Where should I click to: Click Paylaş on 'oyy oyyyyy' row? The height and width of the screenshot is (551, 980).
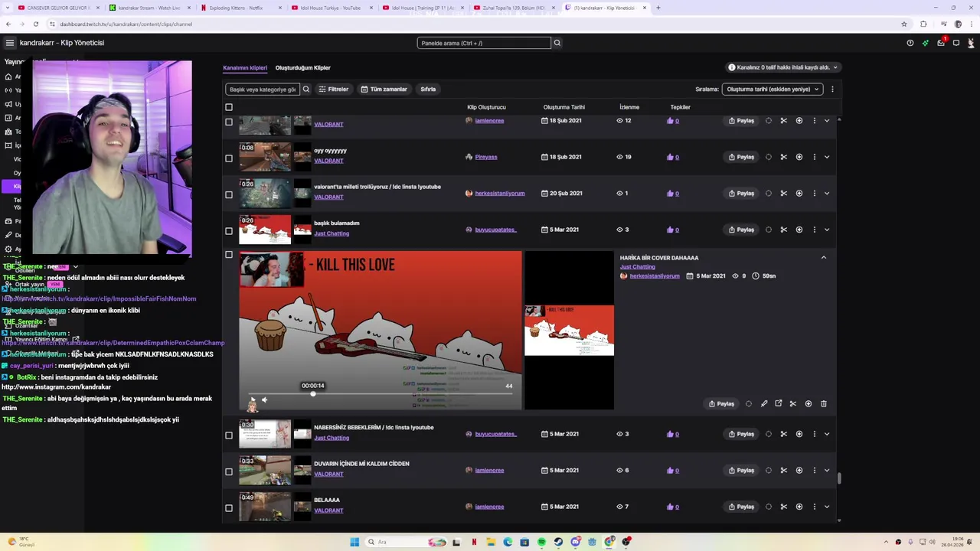pyautogui.click(x=741, y=157)
